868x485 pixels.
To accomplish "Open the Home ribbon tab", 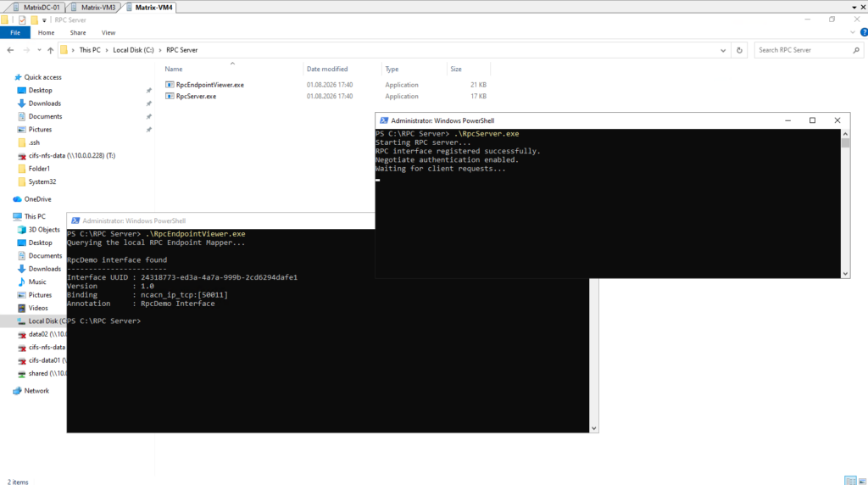I will coord(46,33).
